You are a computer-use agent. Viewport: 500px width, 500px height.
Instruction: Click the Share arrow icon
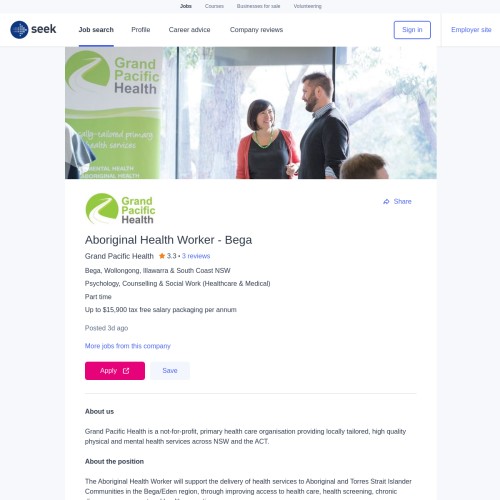[386, 201]
